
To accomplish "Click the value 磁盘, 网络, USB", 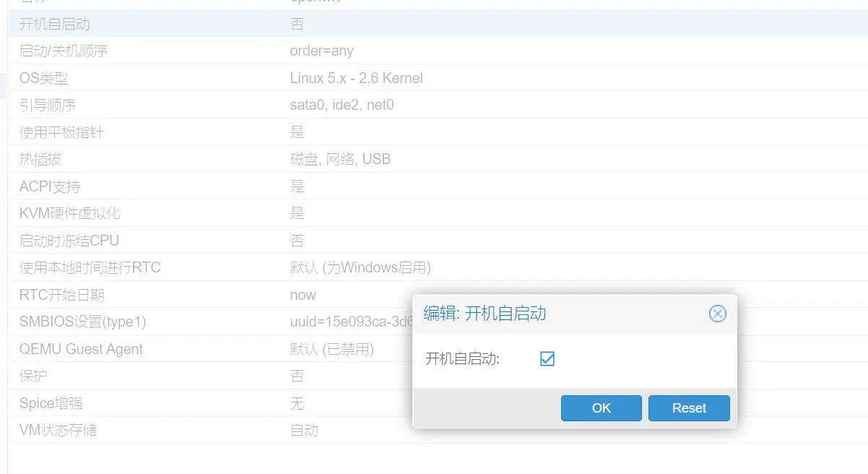I will 340,160.
